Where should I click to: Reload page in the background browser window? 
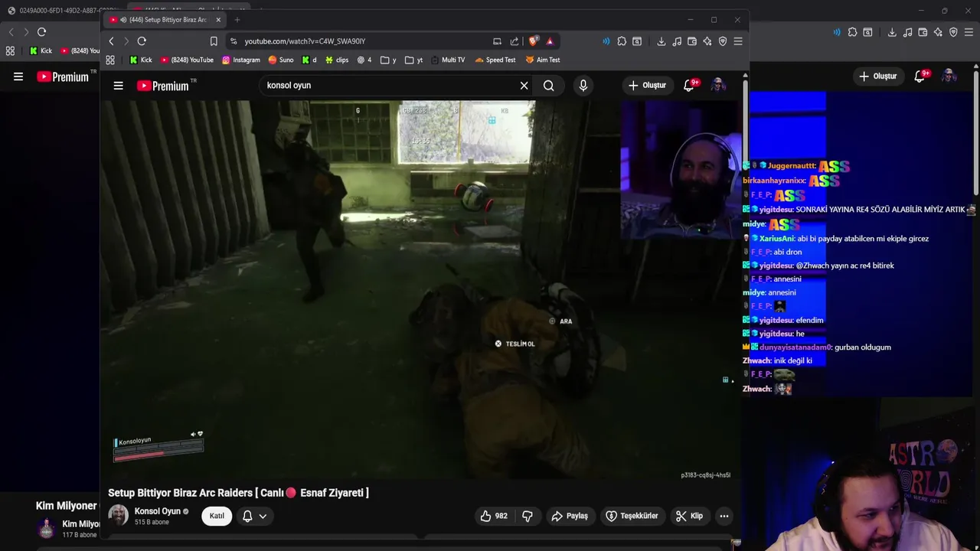[41, 31]
